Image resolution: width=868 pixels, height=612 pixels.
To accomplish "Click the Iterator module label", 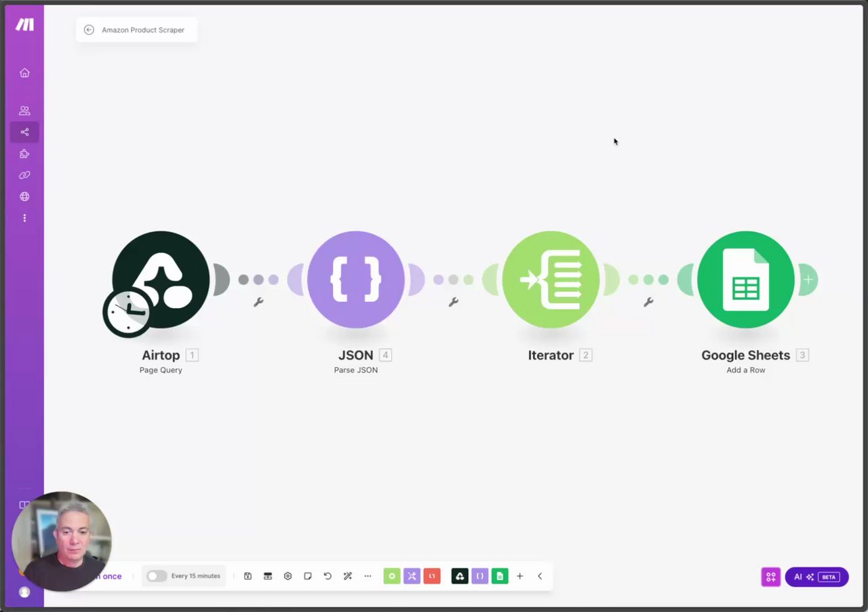I will [551, 355].
